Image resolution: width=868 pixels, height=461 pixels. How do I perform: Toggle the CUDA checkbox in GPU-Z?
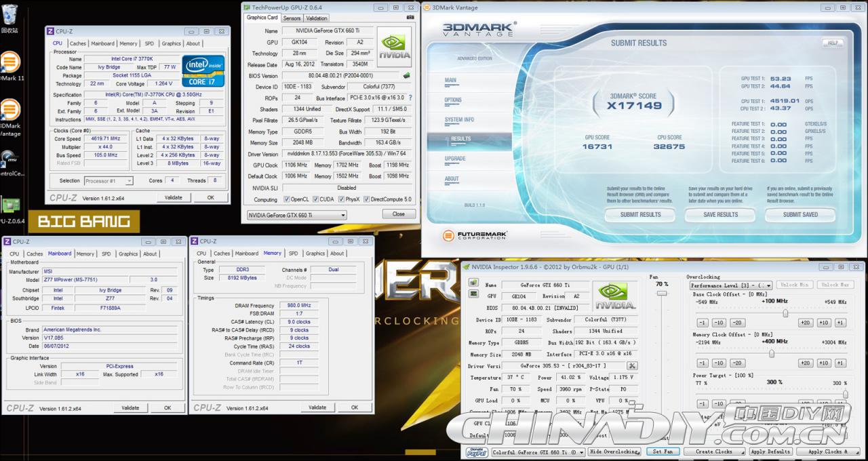point(315,199)
